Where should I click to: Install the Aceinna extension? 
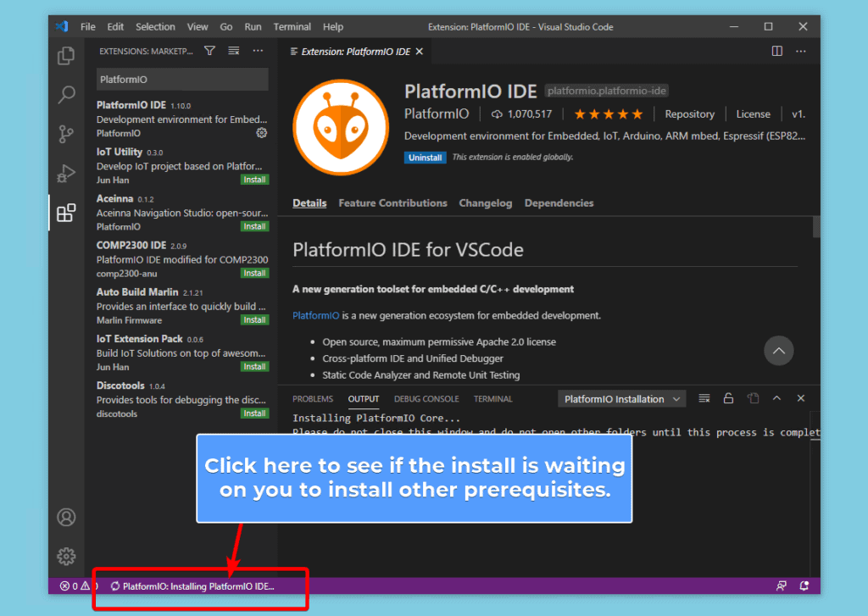[x=254, y=226]
